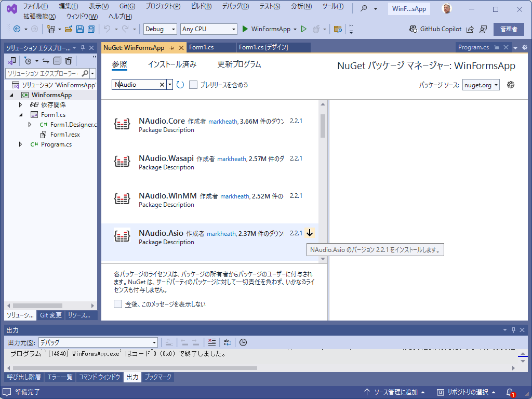Refresh NuGet package search results
Viewport: 532px width, 399px height.
[180, 85]
